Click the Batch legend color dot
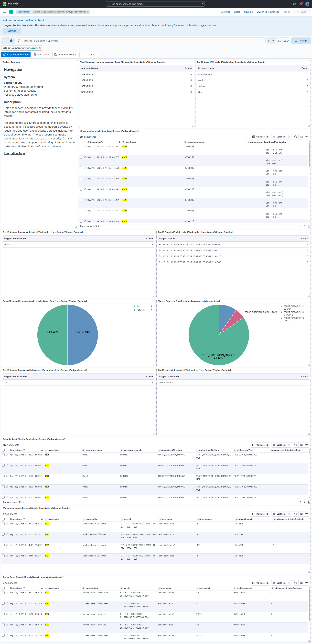Screen dimensions: 312x644 [x=135, y=306]
